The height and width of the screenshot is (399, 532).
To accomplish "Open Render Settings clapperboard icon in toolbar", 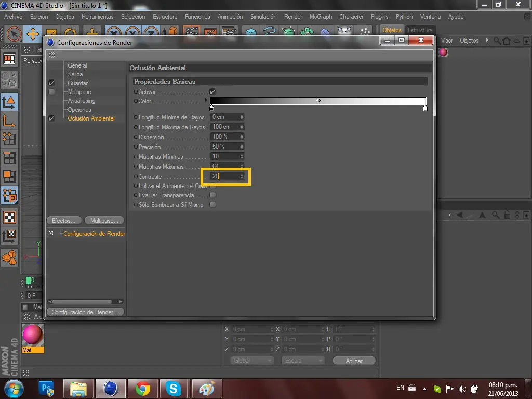I will point(229,32).
